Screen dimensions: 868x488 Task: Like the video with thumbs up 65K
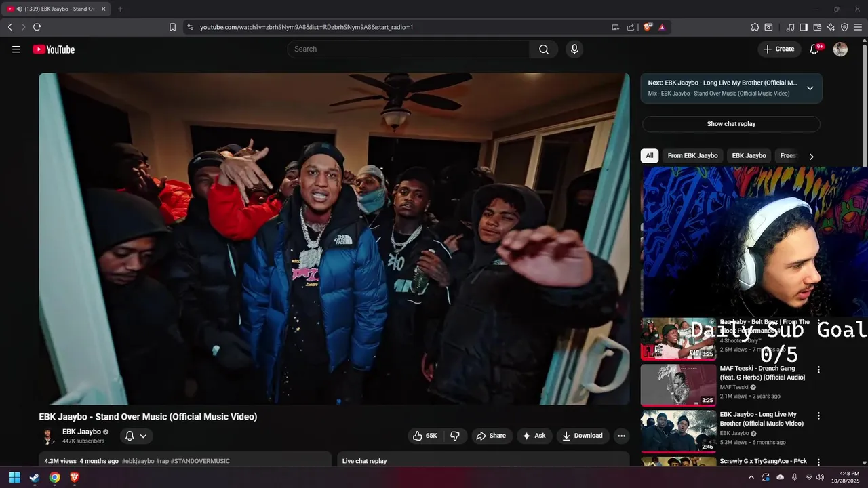coord(425,436)
